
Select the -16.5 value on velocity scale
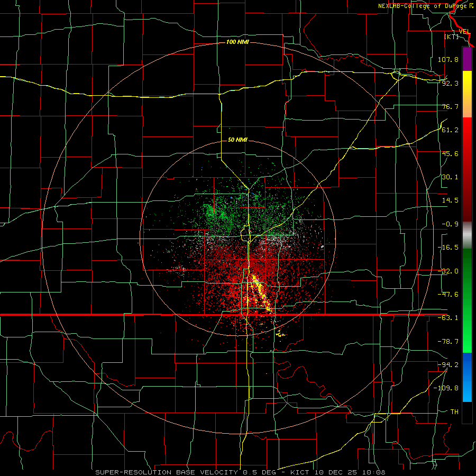(448, 248)
